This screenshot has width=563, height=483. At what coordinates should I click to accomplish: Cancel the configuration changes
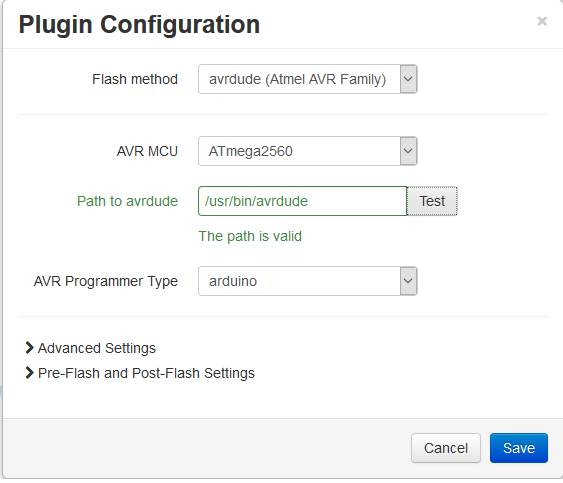click(x=446, y=448)
